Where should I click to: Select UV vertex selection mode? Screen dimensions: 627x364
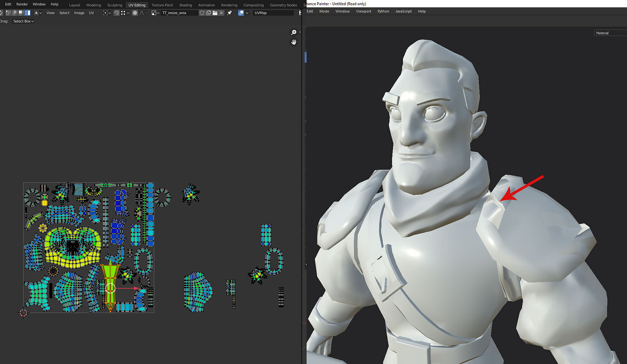pyautogui.click(x=8, y=13)
